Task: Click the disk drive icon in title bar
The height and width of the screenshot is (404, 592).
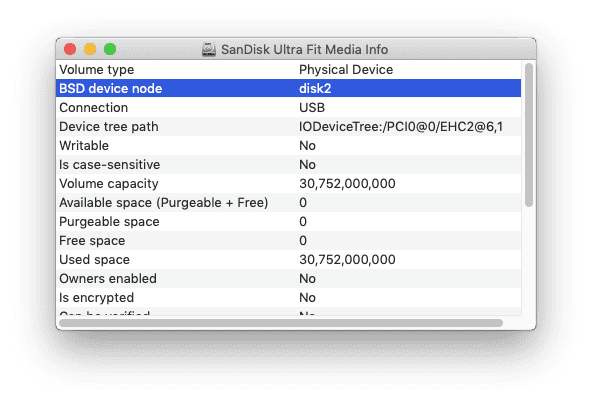Action: (209, 49)
